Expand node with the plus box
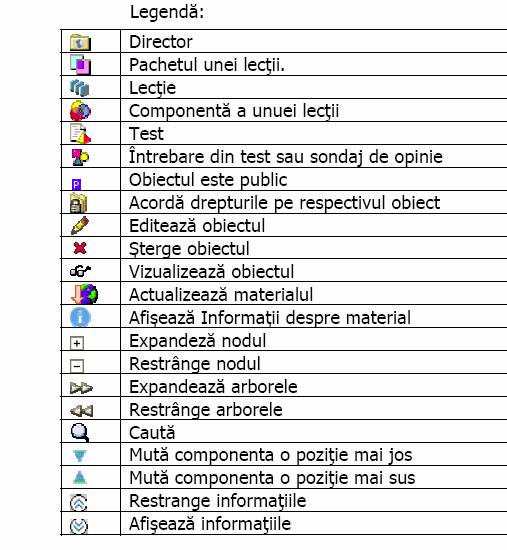 click(x=77, y=343)
